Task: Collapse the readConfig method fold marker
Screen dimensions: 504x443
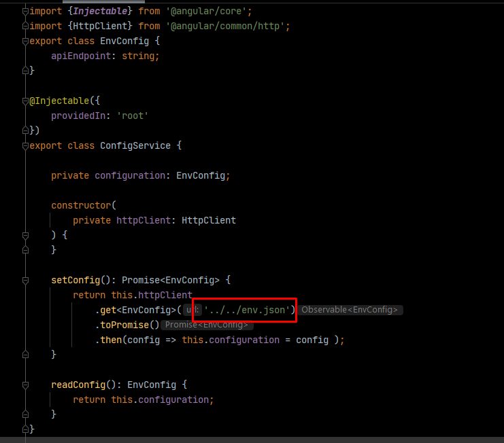Action: (x=25, y=385)
